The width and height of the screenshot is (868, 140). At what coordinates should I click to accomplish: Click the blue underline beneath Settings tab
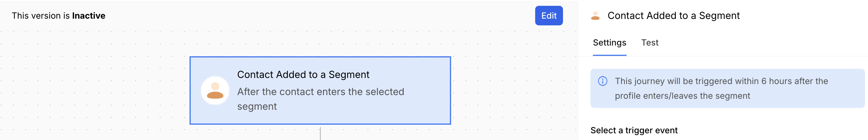pos(609,55)
